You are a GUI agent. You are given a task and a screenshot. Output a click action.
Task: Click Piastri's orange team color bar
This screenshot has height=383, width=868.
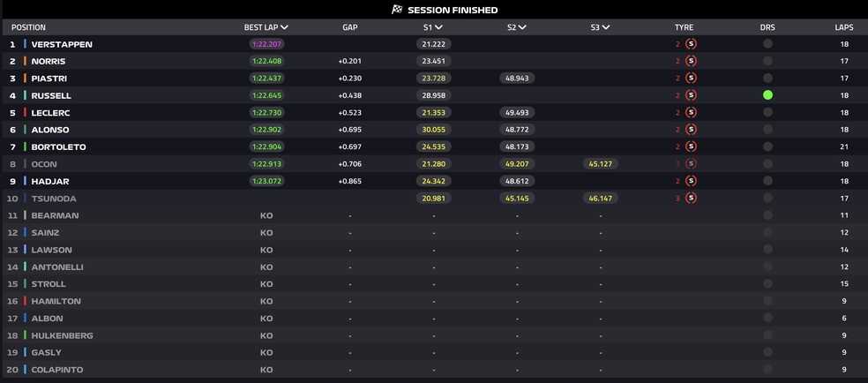pyautogui.click(x=26, y=79)
